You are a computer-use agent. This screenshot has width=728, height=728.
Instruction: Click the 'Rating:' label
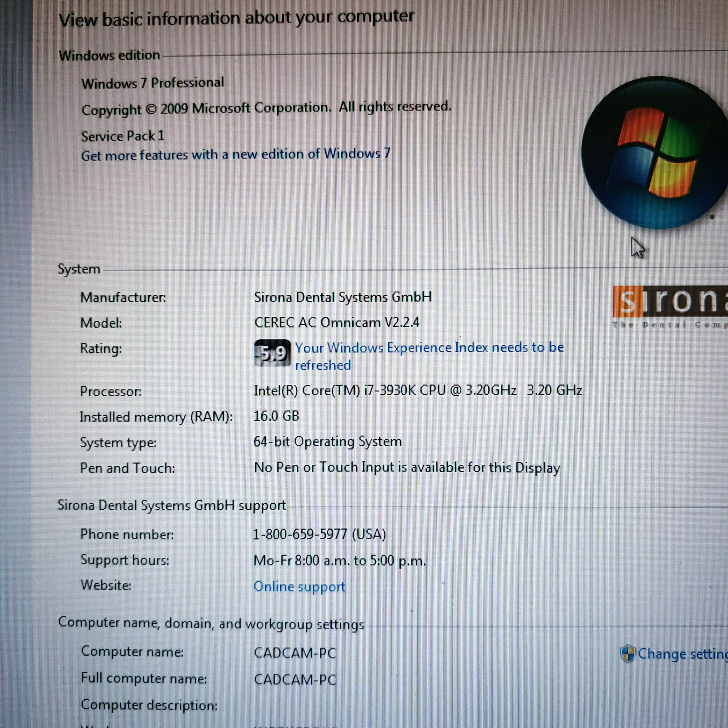[x=101, y=349]
